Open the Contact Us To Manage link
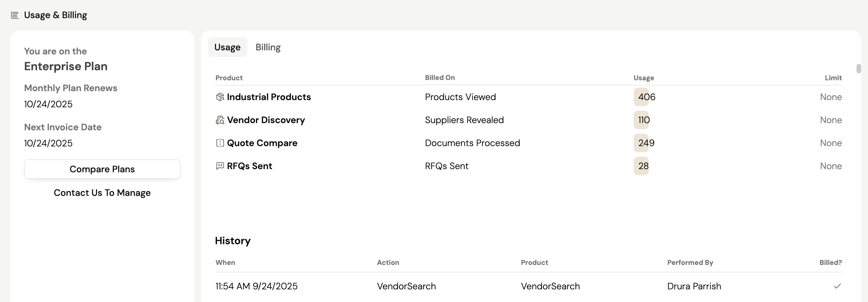This screenshot has height=302, width=868. (x=102, y=193)
